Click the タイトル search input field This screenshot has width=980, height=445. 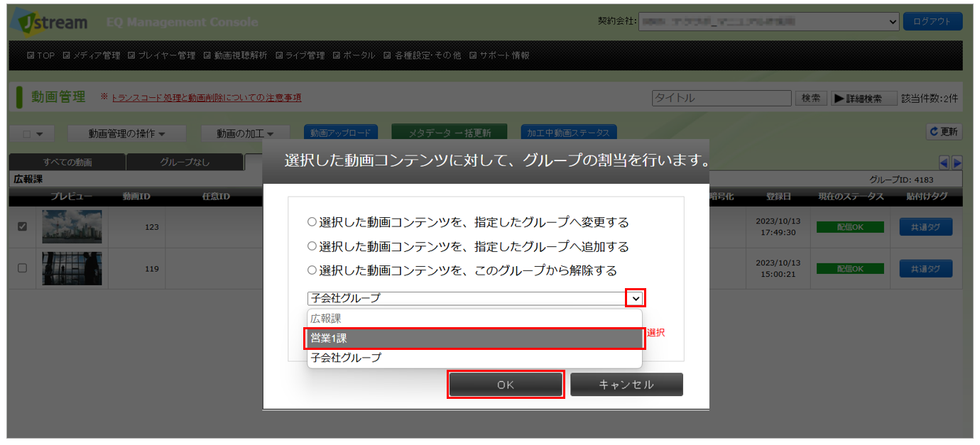tap(721, 99)
